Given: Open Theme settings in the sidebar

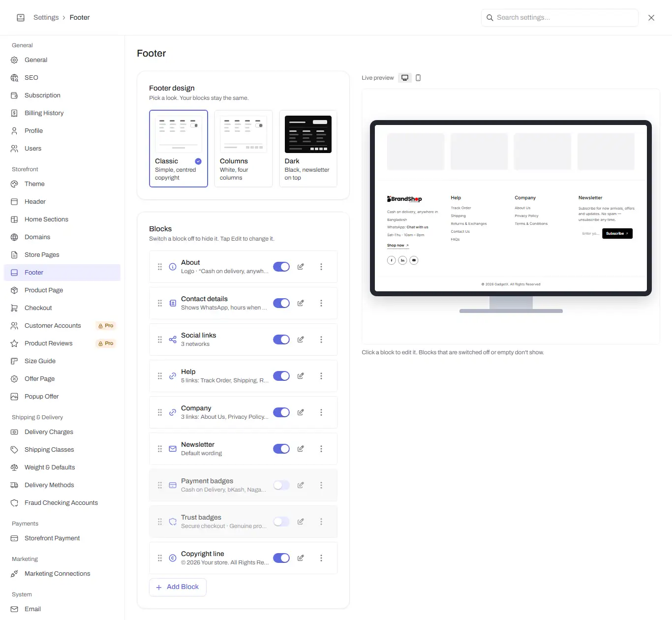Looking at the screenshot, I should click(x=62, y=184).
